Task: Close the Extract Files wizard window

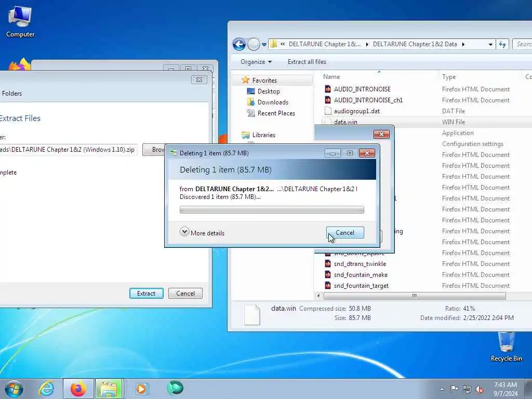Action: point(199,79)
